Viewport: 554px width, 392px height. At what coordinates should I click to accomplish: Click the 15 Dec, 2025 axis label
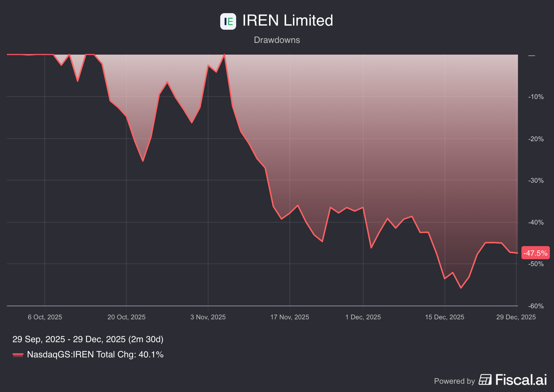tap(445, 317)
